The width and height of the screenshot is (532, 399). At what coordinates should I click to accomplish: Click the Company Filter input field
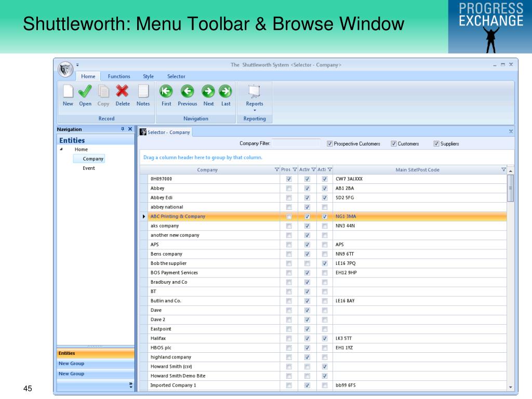[x=296, y=143]
